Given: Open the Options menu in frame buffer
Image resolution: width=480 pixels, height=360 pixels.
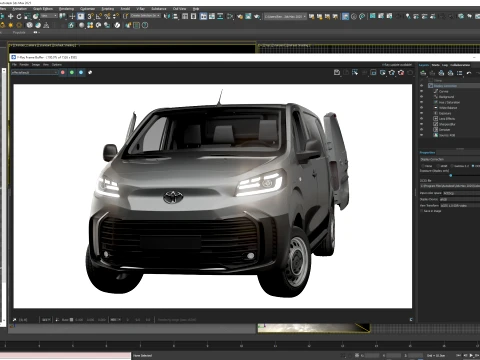Looking at the screenshot, I should (57, 65).
